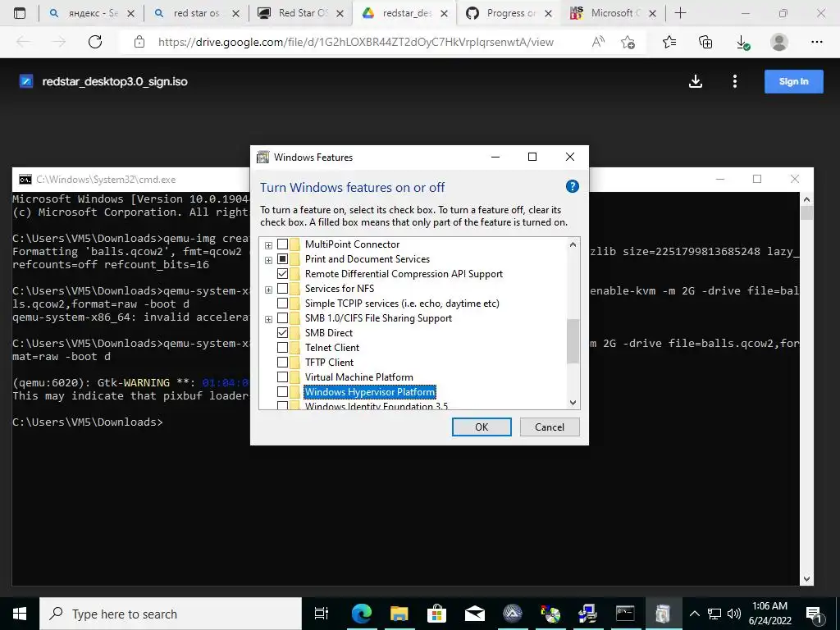Click OK in Windows Features dialog

click(482, 427)
